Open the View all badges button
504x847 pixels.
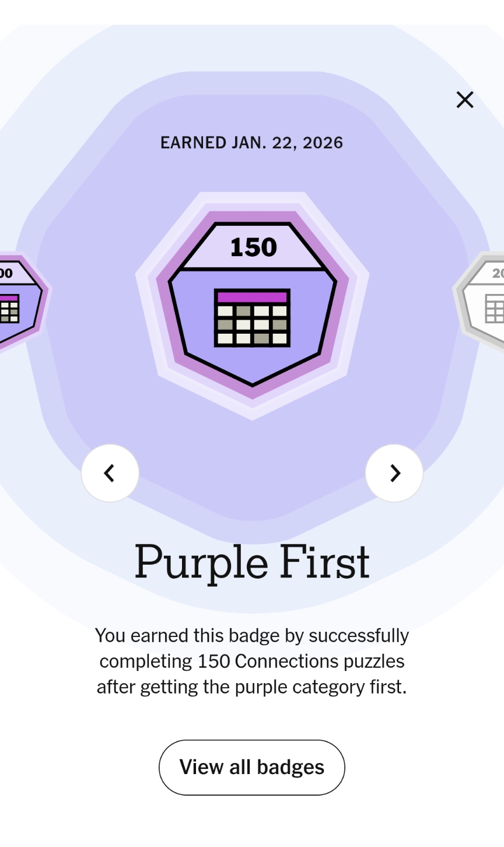252,767
